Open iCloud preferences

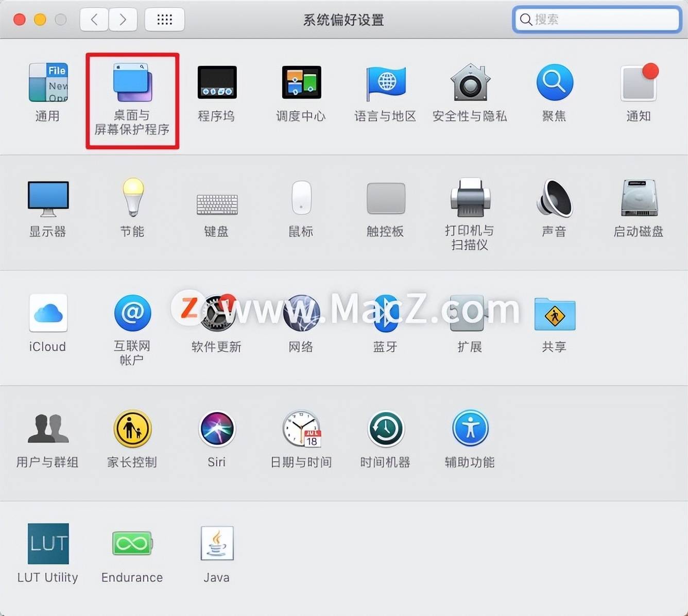click(x=48, y=313)
